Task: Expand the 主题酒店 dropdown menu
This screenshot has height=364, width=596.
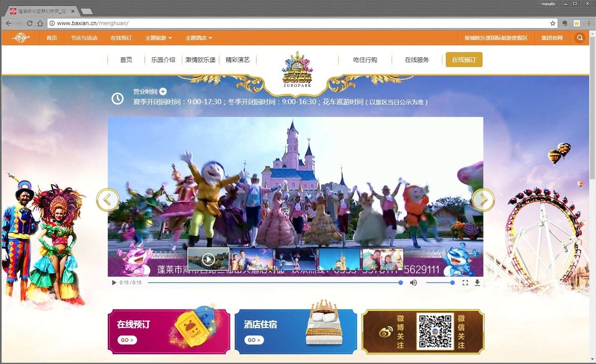Action: [199, 38]
